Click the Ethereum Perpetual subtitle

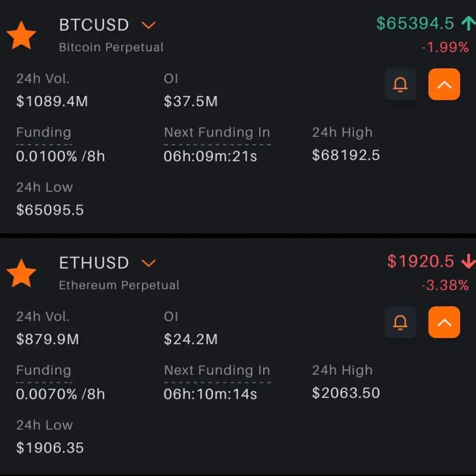[119, 285]
